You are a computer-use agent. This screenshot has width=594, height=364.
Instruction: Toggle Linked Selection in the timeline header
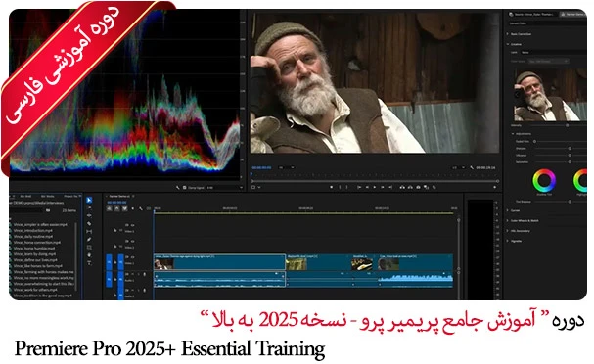[124, 208]
